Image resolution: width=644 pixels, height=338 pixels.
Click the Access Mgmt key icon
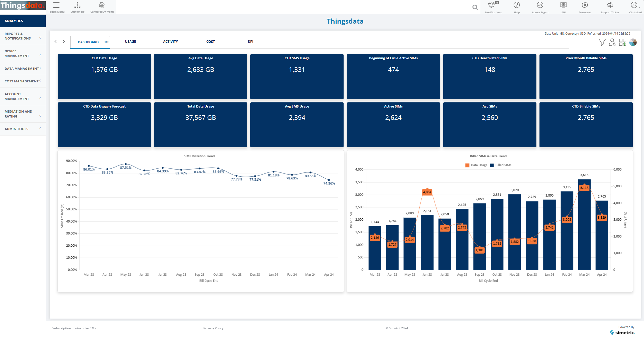pos(540,5)
